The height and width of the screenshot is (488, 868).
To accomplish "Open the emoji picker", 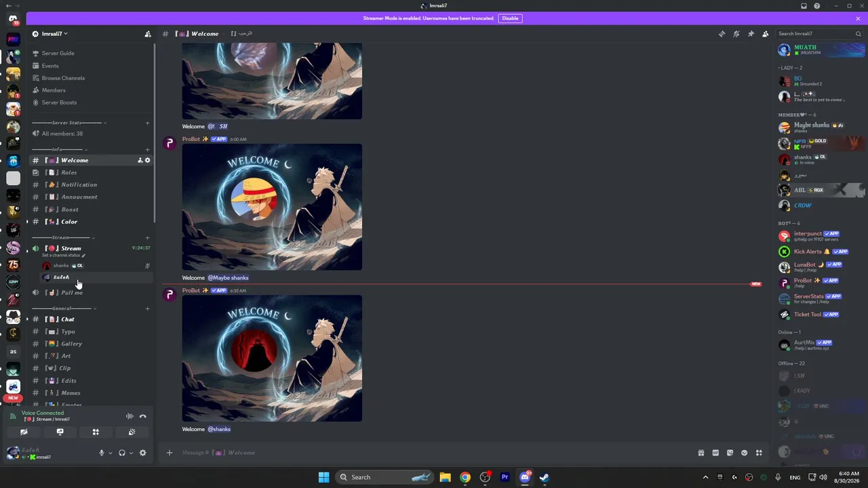I will coord(745,453).
